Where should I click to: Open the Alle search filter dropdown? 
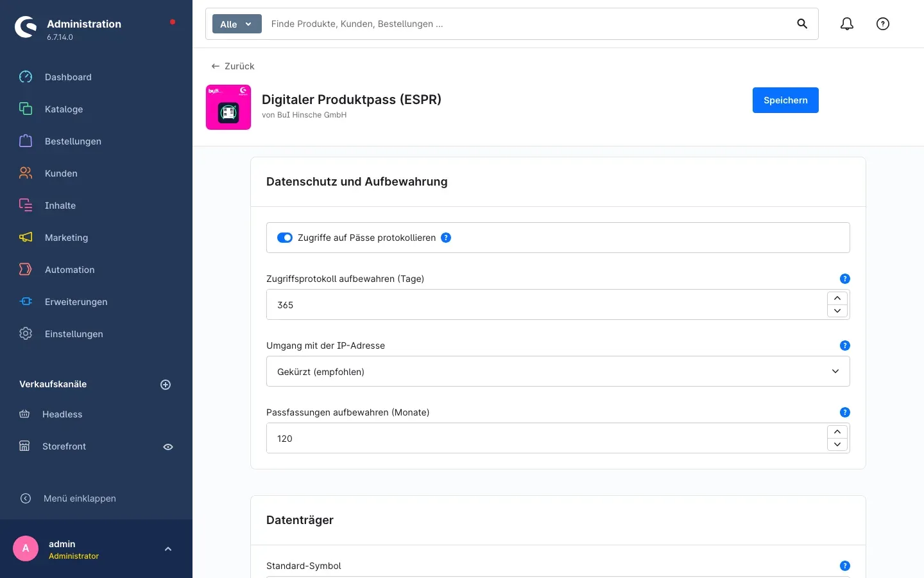tap(237, 24)
